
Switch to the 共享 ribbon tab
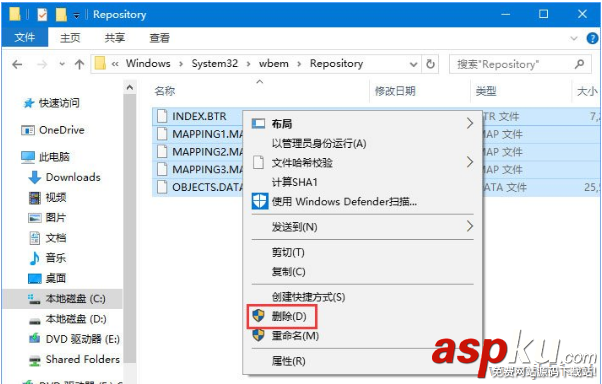point(115,38)
